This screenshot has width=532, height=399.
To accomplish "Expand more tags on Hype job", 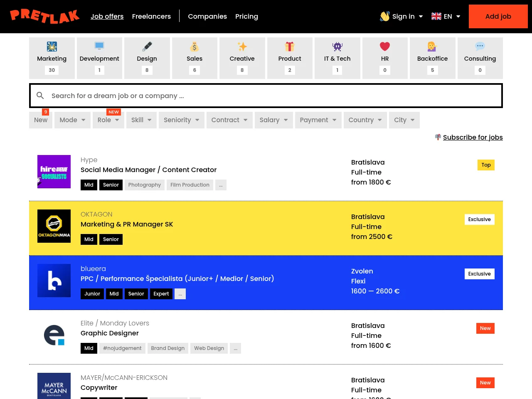I will 221,185.
